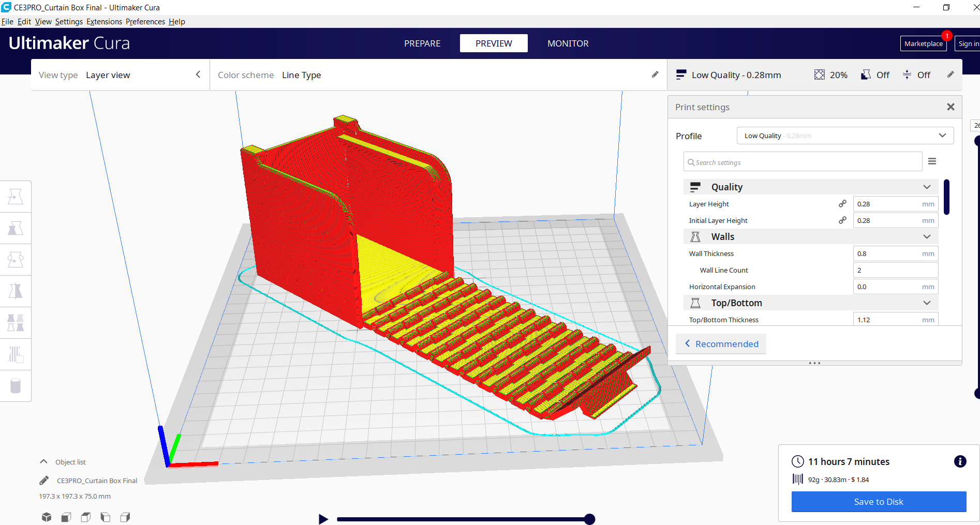The image size is (980, 525).
Task: Close the Print settings panel
Action: pos(951,107)
